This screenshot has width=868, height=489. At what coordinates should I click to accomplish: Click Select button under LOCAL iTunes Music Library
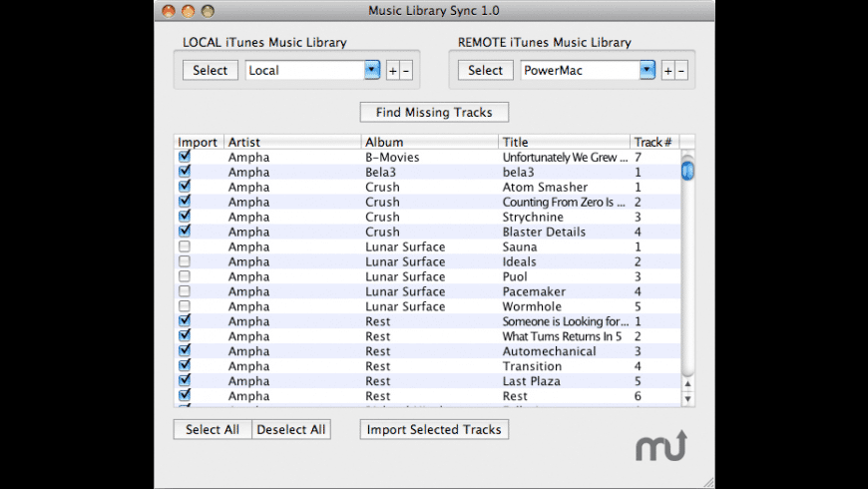click(x=211, y=70)
